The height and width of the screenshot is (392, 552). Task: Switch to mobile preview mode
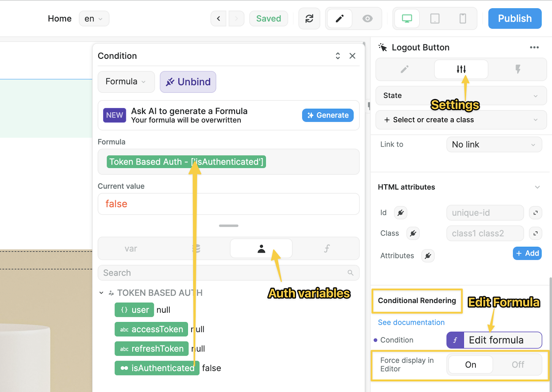click(x=463, y=18)
